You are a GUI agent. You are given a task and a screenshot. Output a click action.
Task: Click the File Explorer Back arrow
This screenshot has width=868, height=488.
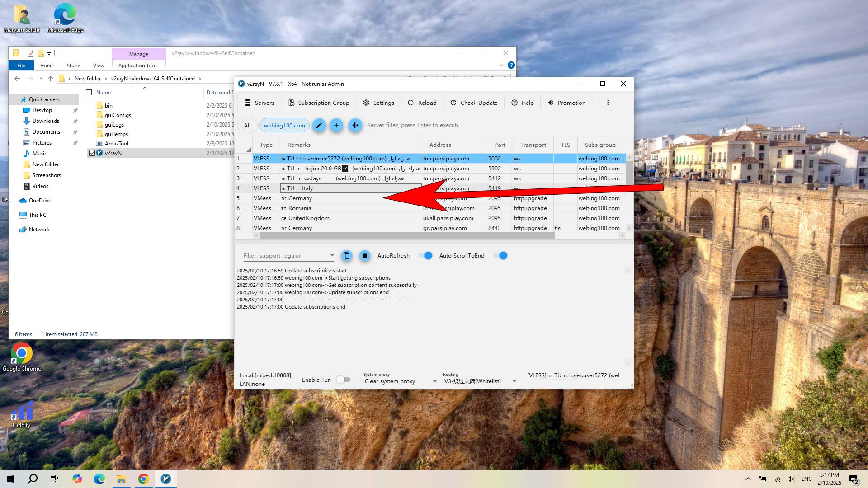coord(17,79)
